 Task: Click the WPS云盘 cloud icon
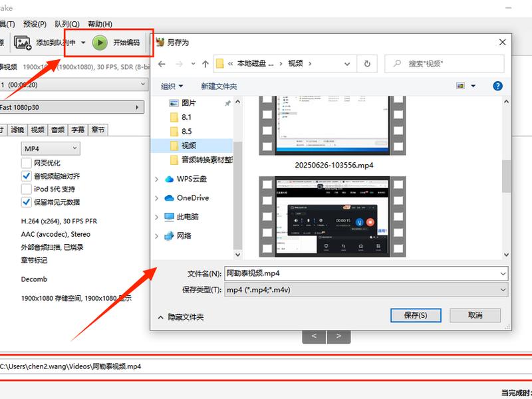169,179
